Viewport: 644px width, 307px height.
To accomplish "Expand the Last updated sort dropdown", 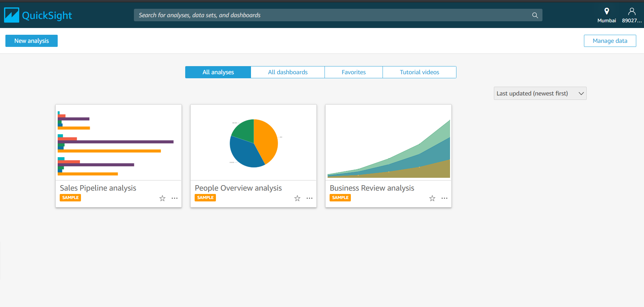I will pyautogui.click(x=540, y=93).
